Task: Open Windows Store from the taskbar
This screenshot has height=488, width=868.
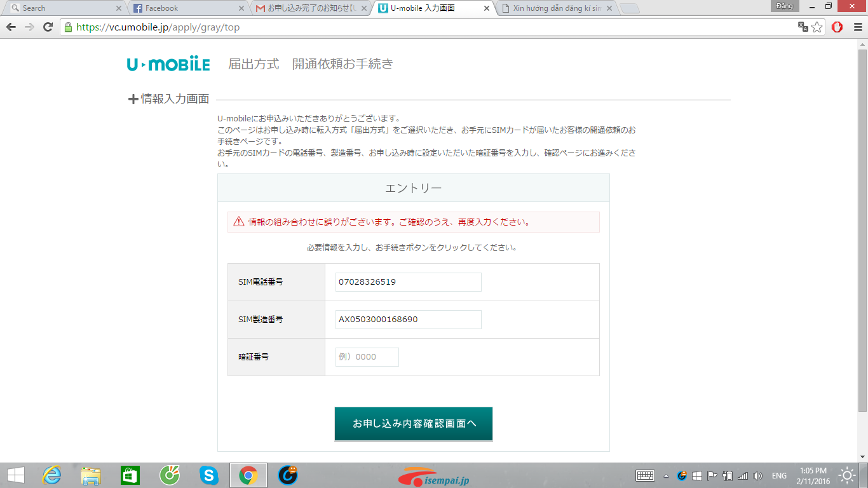Action: click(x=130, y=475)
